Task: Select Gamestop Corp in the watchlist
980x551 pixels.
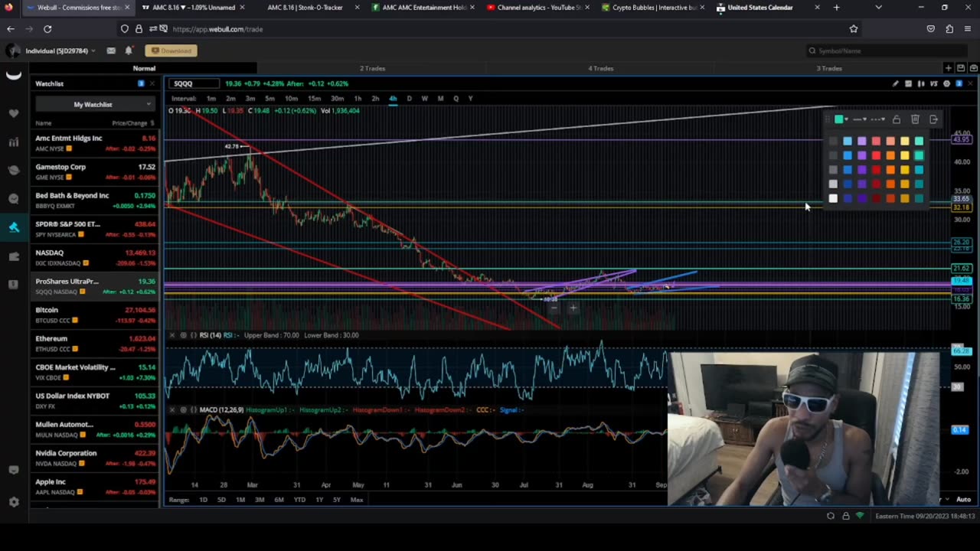Action: pyautogui.click(x=96, y=172)
